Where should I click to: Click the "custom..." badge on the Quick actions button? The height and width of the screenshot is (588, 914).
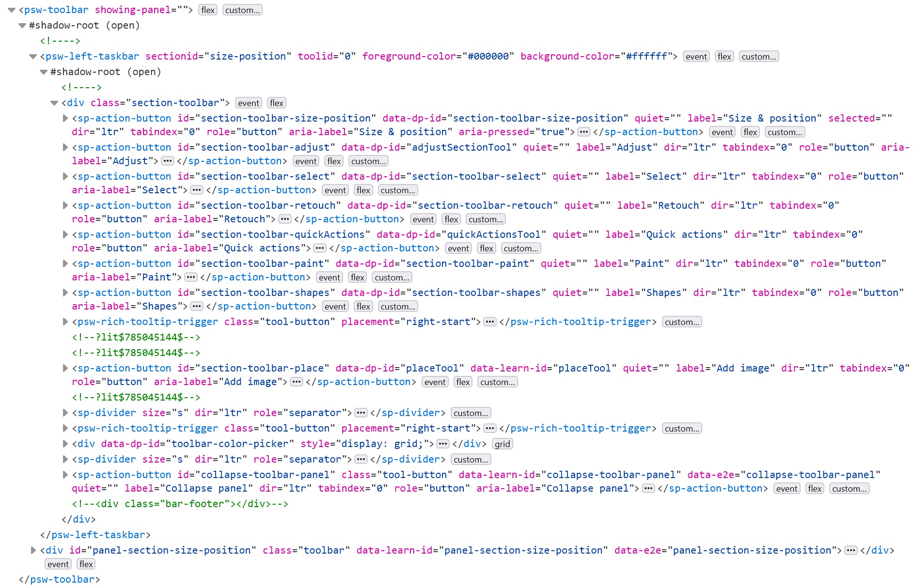pos(521,248)
